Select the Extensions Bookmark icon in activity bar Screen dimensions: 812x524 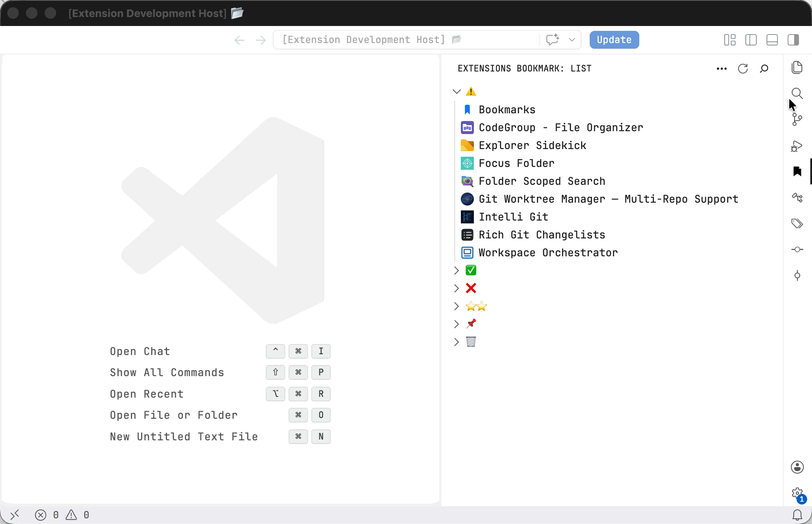point(797,171)
